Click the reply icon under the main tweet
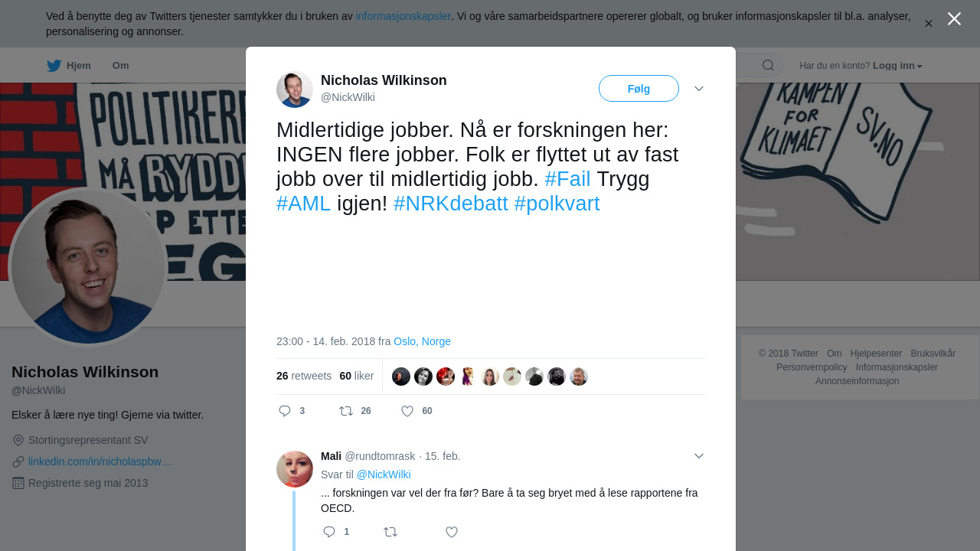This screenshot has width=980, height=551. [285, 411]
